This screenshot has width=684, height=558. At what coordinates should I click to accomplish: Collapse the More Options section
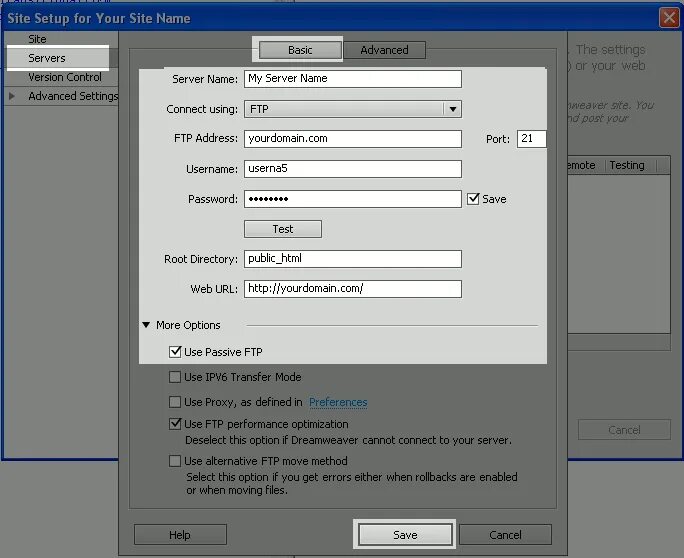[x=146, y=325]
